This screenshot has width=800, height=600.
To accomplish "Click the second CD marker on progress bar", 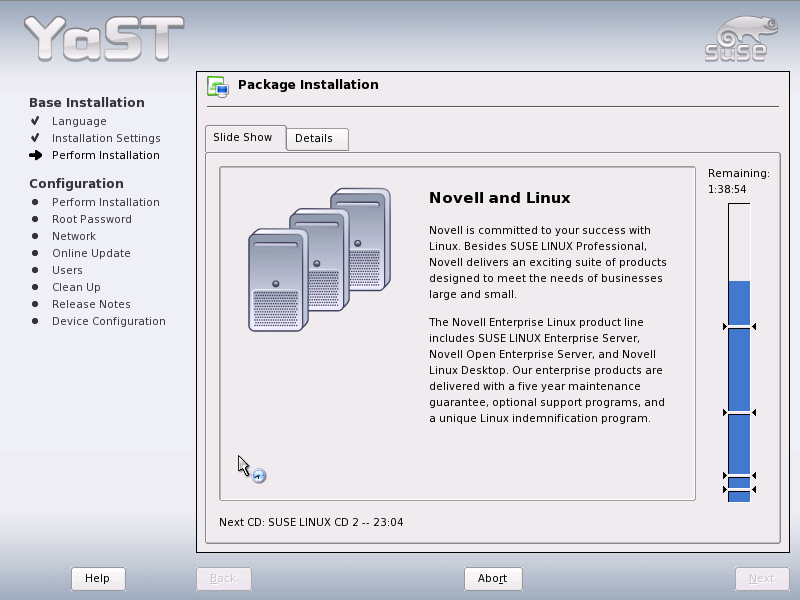I will [x=739, y=412].
